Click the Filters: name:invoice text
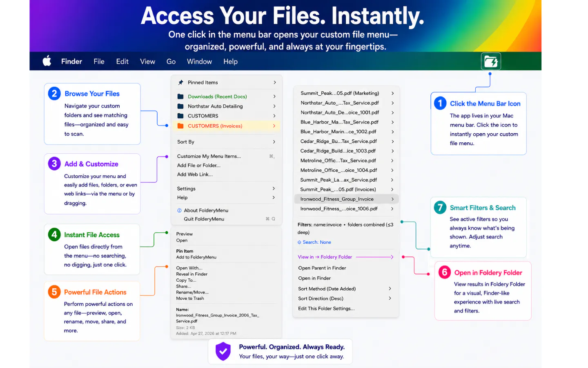This screenshot has height=368, width=588. [319, 224]
